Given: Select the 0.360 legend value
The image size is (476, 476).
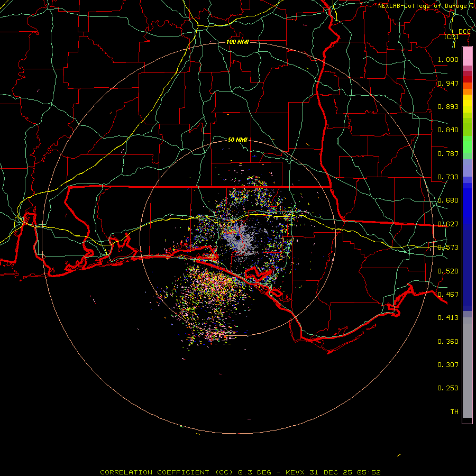Looking at the screenshot, I should tap(448, 342).
